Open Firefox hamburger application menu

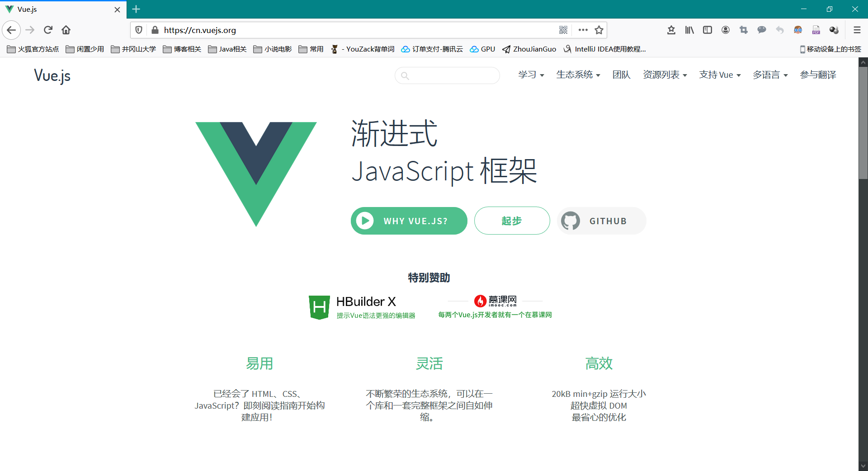[x=857, y=30]
